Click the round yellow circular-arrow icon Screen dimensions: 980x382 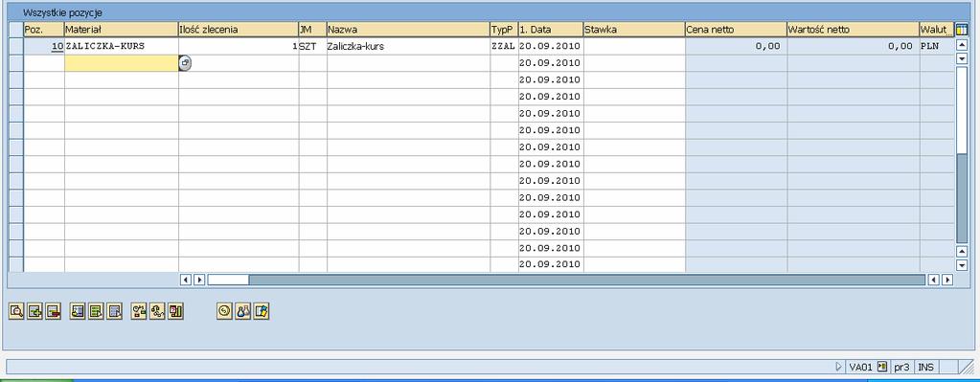224,311
